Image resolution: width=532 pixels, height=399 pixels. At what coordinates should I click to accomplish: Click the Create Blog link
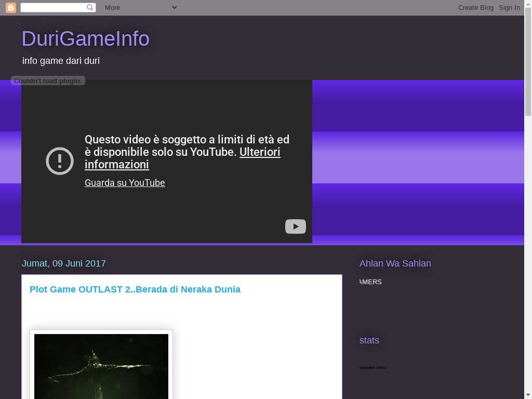click(x=476, y=7)
